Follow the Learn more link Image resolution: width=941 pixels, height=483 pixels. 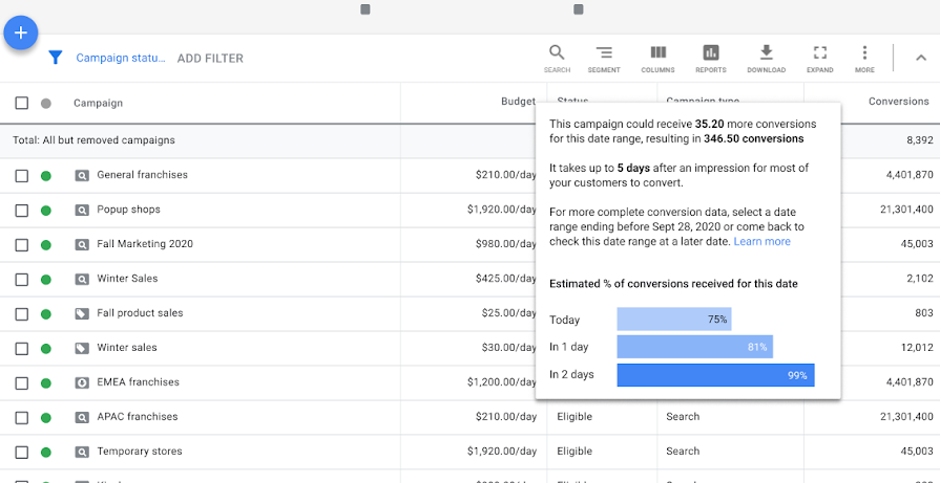coord(762,242)
